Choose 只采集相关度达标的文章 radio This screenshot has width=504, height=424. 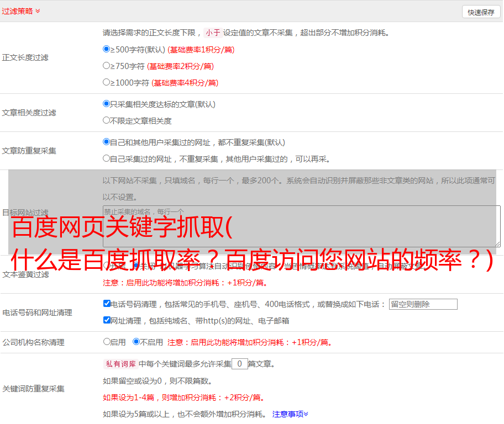[x=106, y=103]
